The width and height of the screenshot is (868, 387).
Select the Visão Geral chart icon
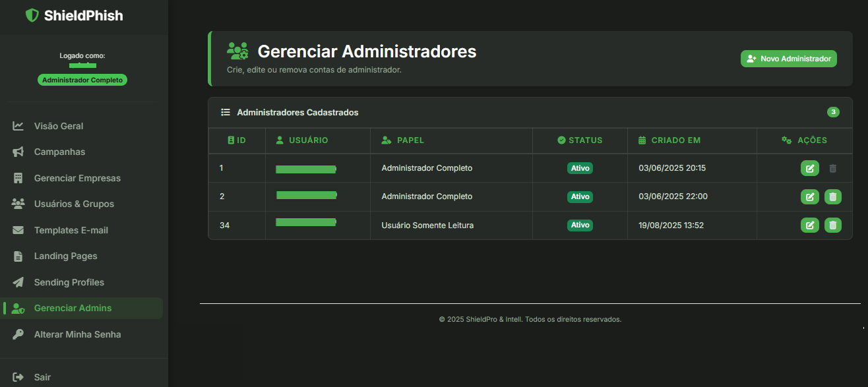tap(17, 125)
